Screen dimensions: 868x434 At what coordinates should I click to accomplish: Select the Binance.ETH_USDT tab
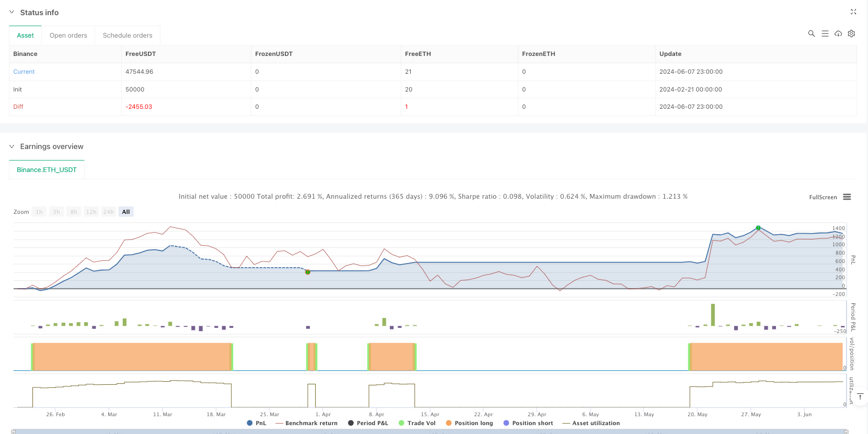pyautogui.click(x=47, y=170)
